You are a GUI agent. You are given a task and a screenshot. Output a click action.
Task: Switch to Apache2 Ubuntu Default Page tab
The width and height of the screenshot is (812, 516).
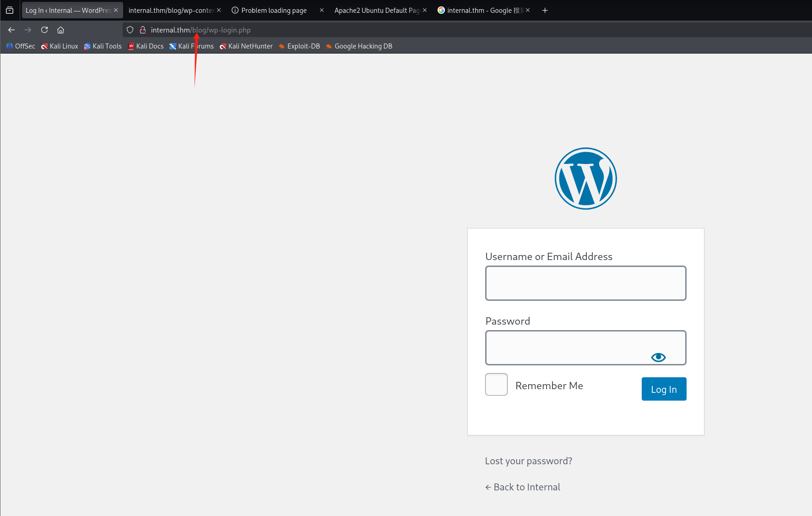point(377,10)
